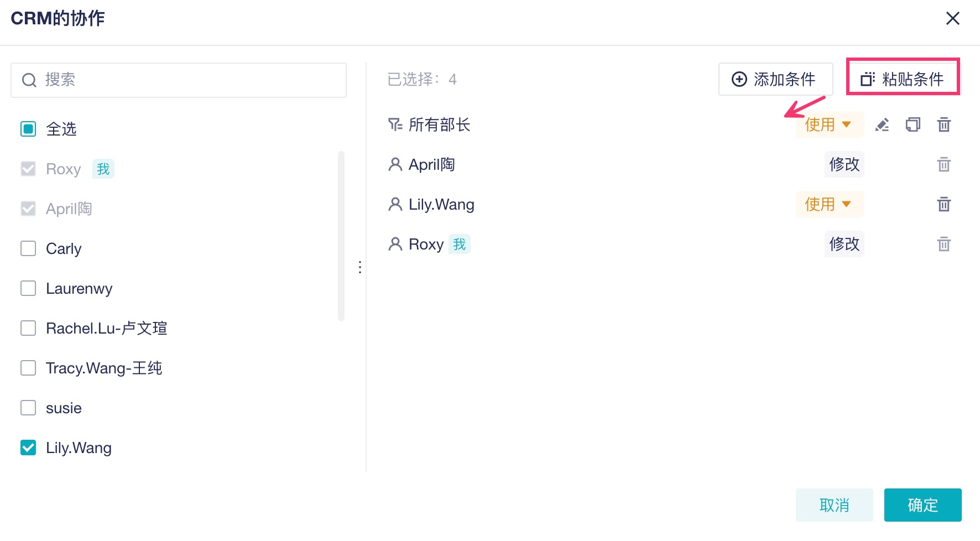Toggle the 全选 checkbox
This screenshot has width=980, height=541.
tap(28, 129)
